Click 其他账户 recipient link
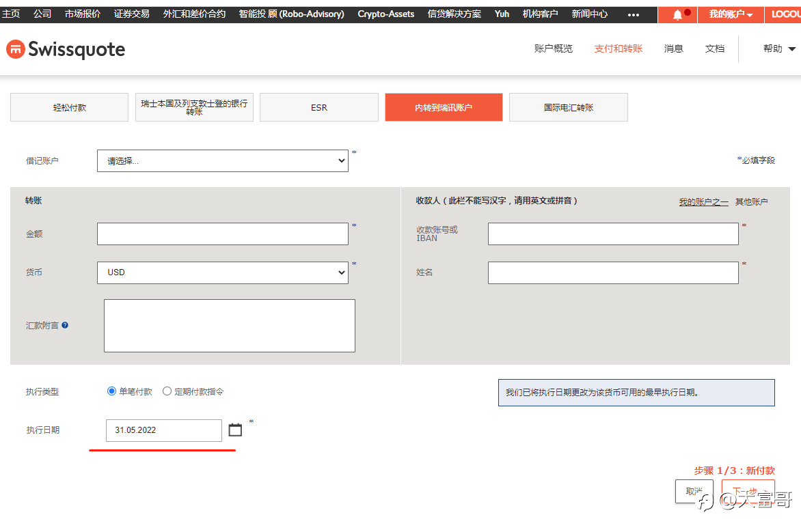This screenshot has height=532, width=801. click(x=751, y=201)
